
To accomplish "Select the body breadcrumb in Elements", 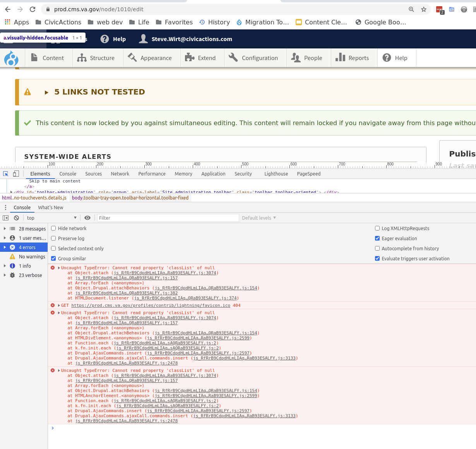I will pos(130,198).
